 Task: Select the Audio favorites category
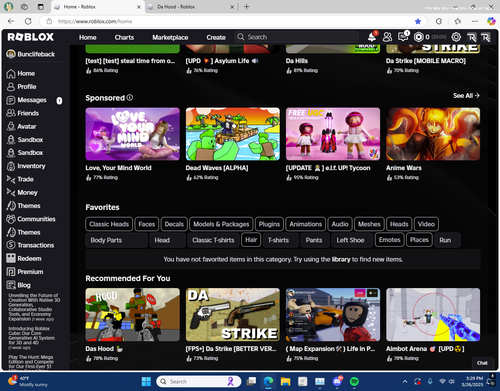point(340,224)
